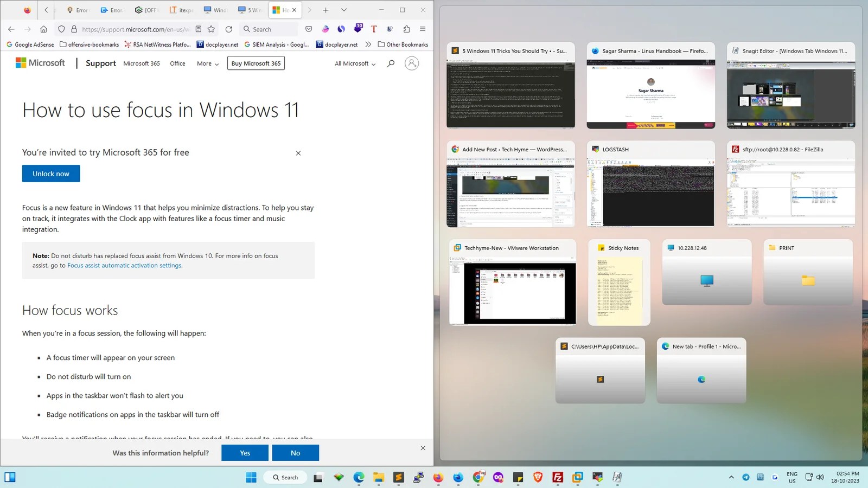Select the 10.228.12.48 remote desktop thumbnail
Viewport: 868px width, 488px height.
(707, 272)
